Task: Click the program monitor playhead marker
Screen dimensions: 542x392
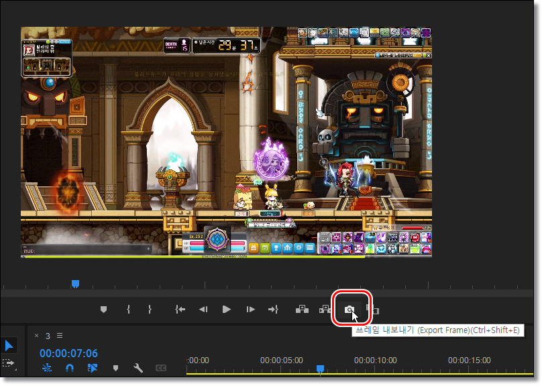Action: point(75,284)
